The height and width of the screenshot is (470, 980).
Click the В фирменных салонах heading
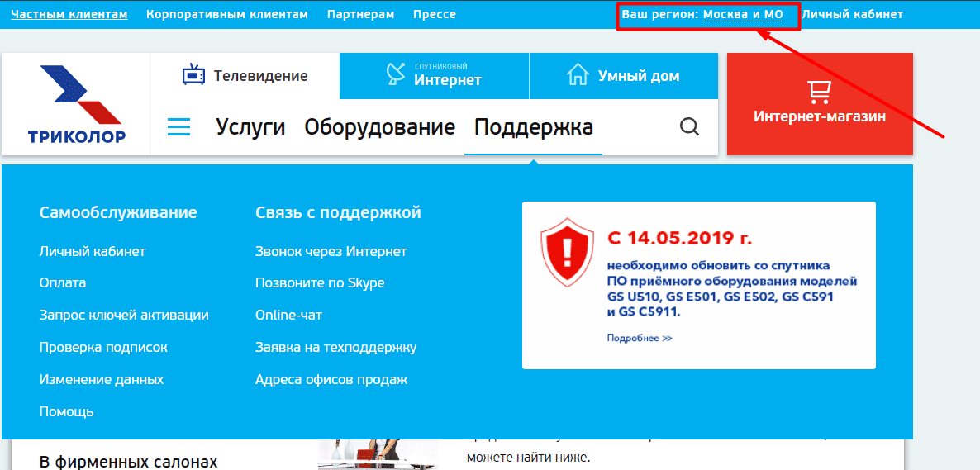click(128, 462)
